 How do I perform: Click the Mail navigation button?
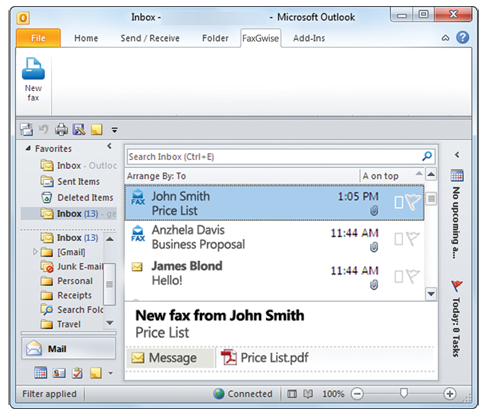pyautogui.click(x=69, y=349)
